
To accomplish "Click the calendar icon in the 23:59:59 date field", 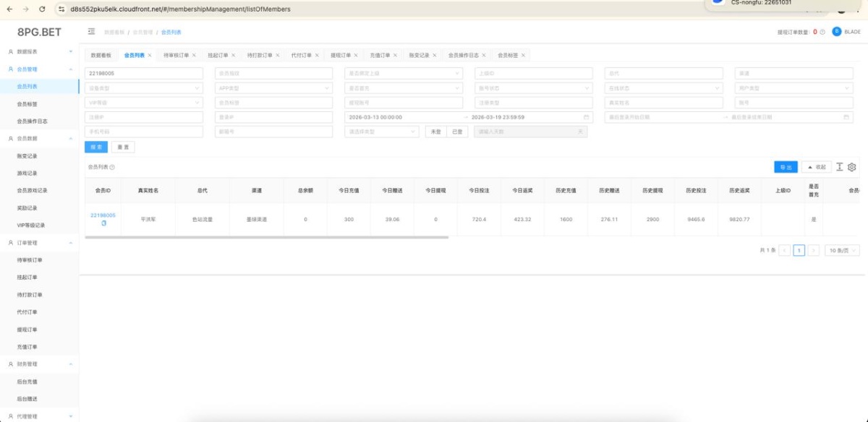I will (586, 117).
